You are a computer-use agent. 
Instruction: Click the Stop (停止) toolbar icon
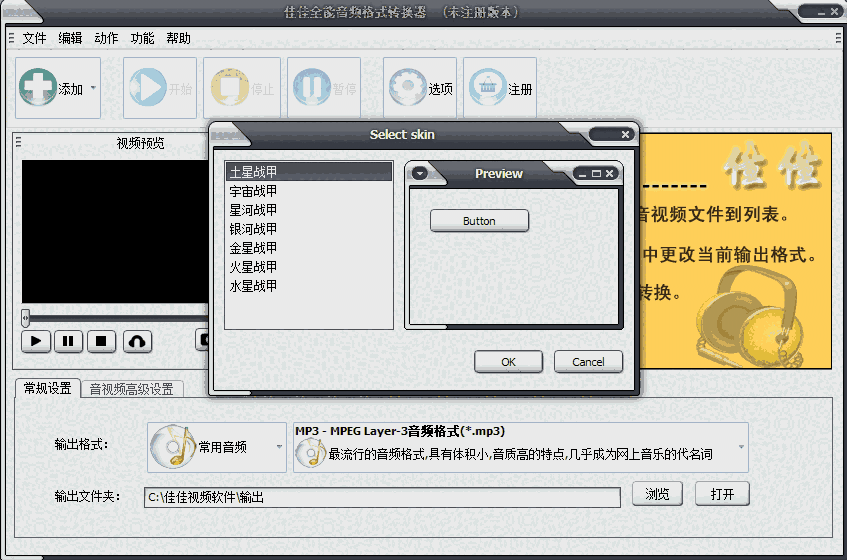click(230, 87)
